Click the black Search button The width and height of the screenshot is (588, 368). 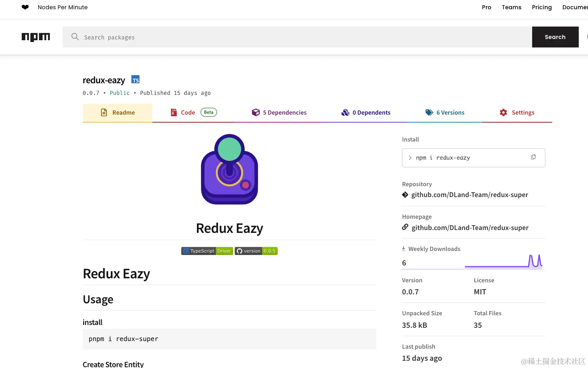555,37
